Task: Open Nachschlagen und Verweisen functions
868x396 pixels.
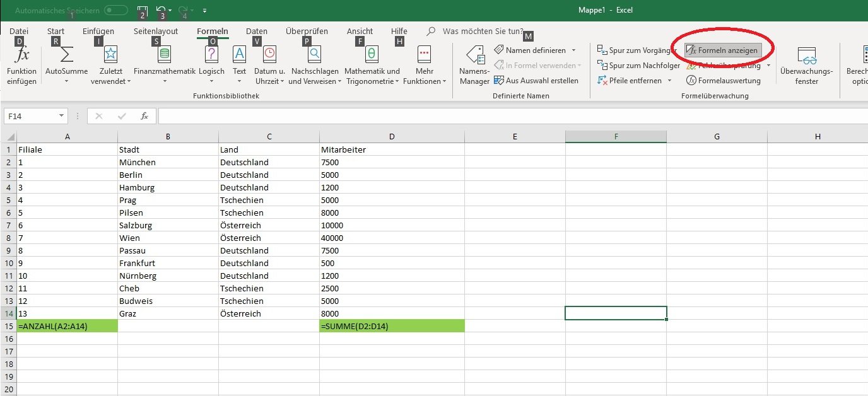Action: [x=314, y=55]
